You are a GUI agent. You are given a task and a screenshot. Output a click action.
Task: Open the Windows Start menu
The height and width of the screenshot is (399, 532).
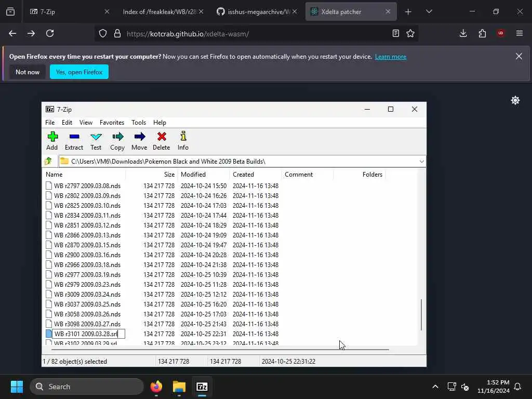click(17, 387)
